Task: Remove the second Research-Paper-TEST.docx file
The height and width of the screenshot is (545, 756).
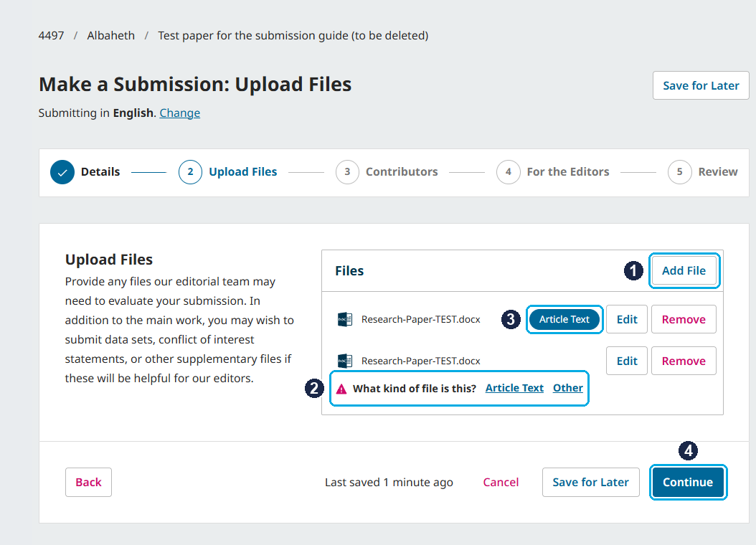Action: tap(684, 361)
